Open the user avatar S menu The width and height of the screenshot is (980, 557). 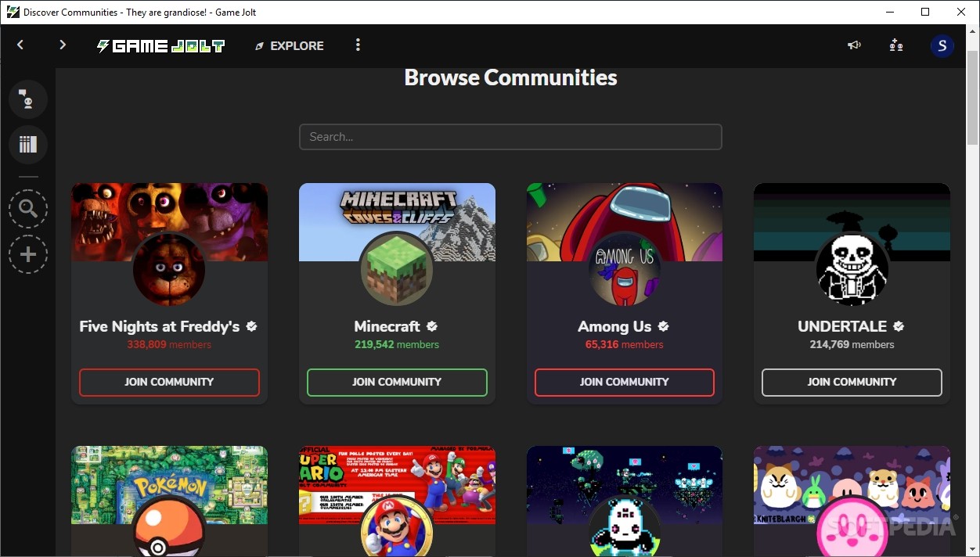click(x=942, y=45)
